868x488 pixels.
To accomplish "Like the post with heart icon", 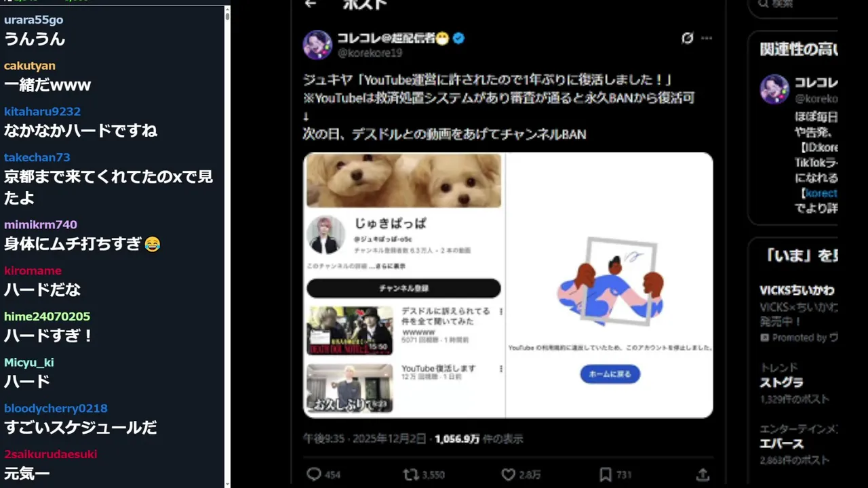I will 509,474.
